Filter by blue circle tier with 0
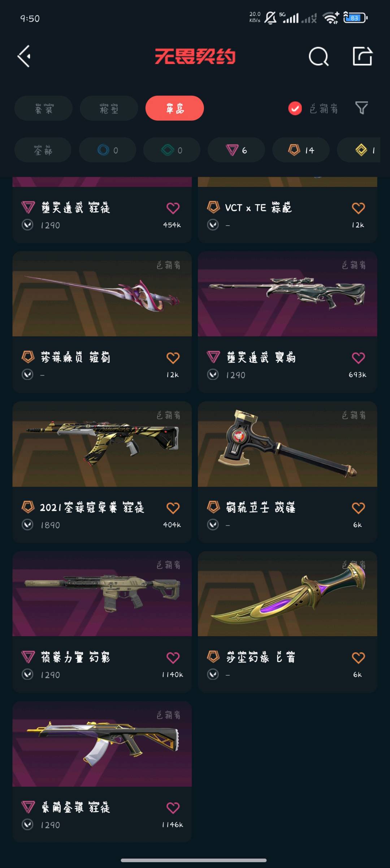 [x=108, y=150]
